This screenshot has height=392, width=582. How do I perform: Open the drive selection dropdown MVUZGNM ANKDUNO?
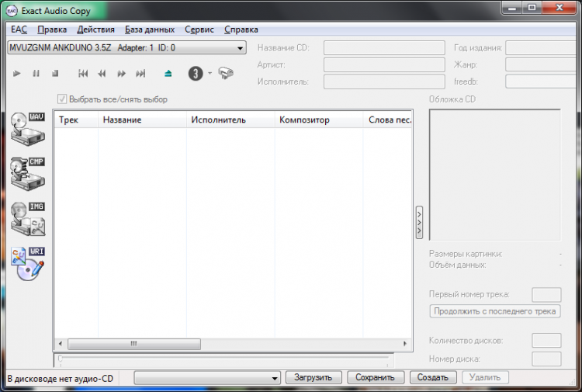pos(126,47)
